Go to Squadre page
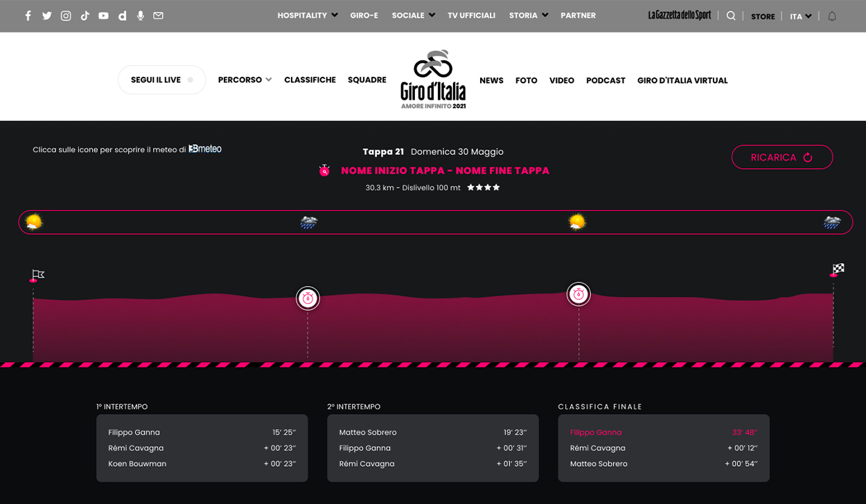Image resolution: width=866 pixels, height=504 pixels. 367,80
